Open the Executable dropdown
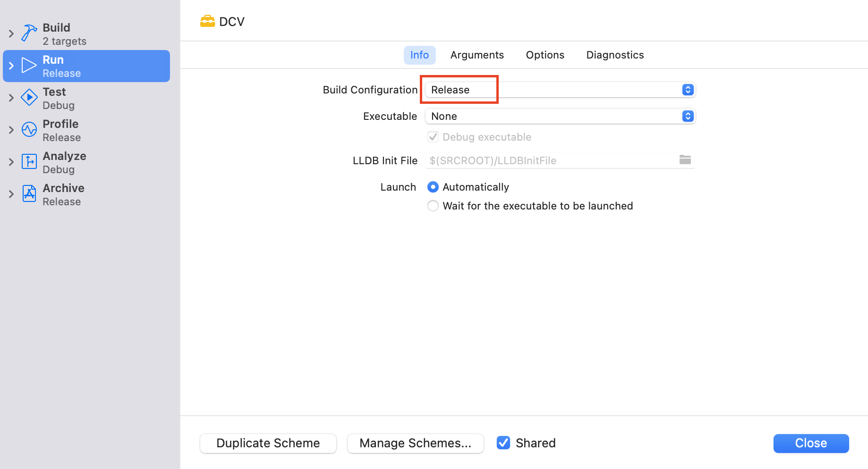This screenshot has height=469, width=868. pyautogui.click(x=560, y=116)
